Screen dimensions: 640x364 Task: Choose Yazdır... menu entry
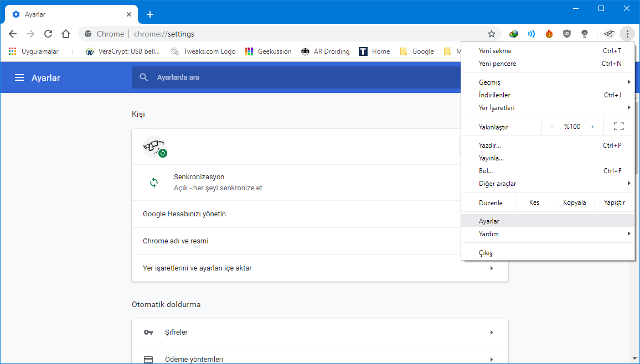[x=548, y=145]
